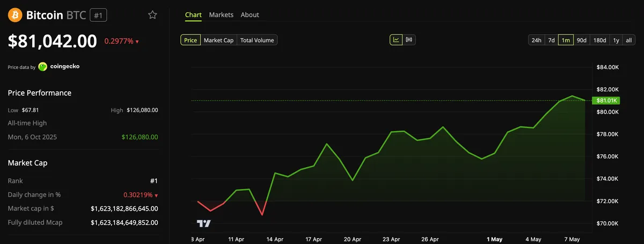
Task: Click the 0.30219% daily change value
Action: pos(137,195)
